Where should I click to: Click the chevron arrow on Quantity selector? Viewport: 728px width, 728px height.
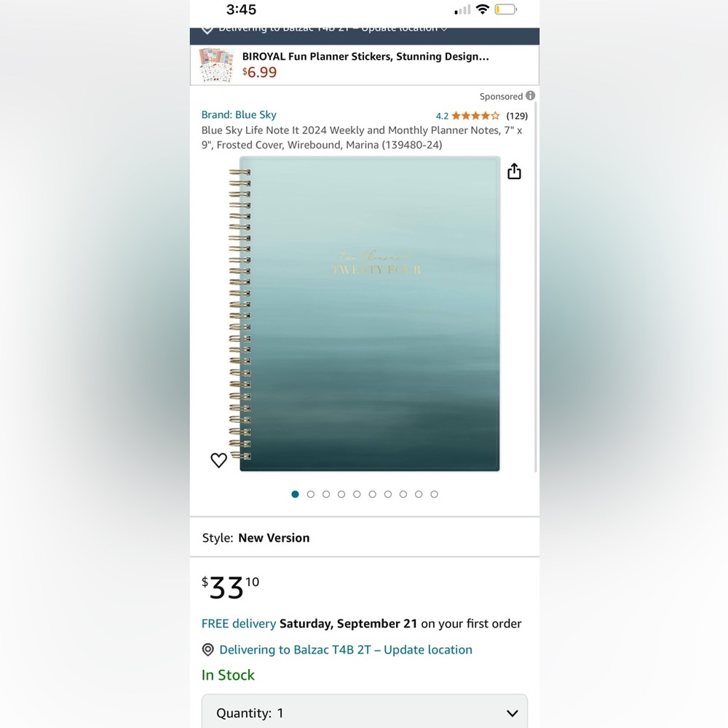(x=512, y=713)
